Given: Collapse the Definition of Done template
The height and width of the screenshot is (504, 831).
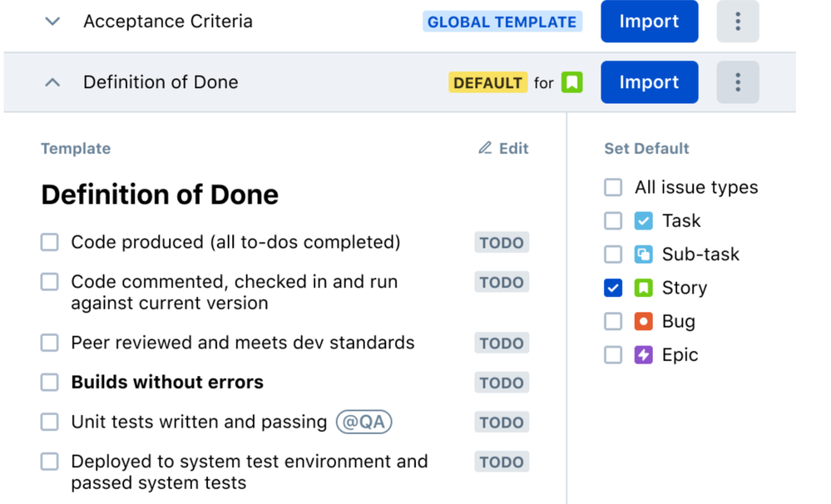Looking at the screenshot, I should (x=52, y=82).
